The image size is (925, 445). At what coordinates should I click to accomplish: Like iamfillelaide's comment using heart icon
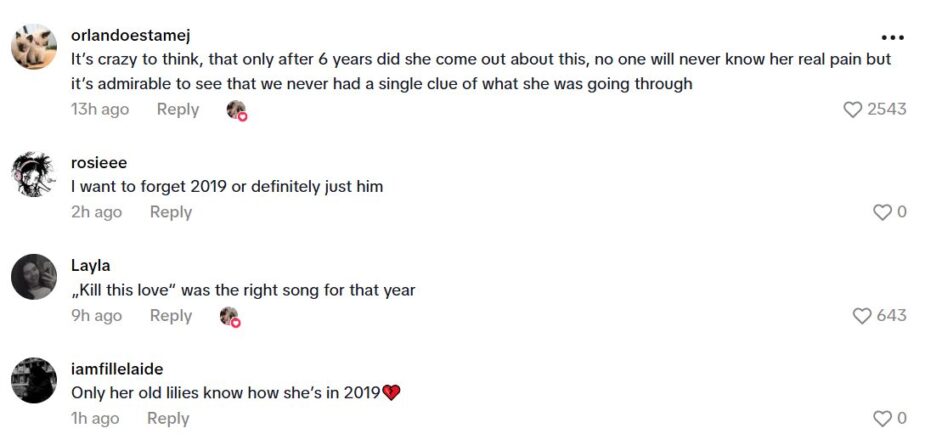pos(882,419)
